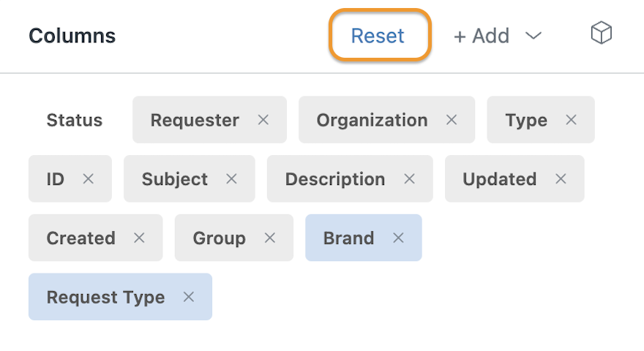Select the Organization chip label

[x=372, y=120]
